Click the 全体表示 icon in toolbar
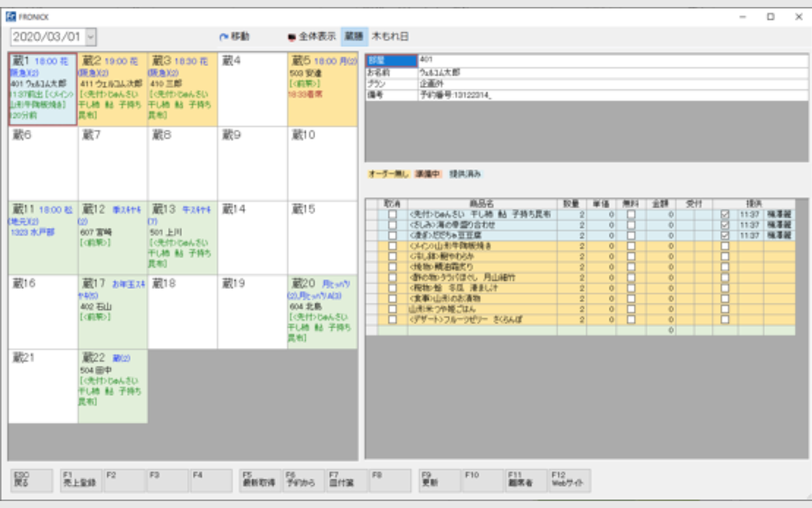The image size is (812, 508). pos(292,37)
